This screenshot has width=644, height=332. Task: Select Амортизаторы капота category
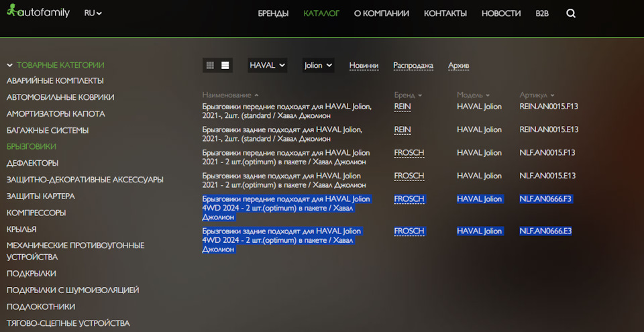pos(56,114)
